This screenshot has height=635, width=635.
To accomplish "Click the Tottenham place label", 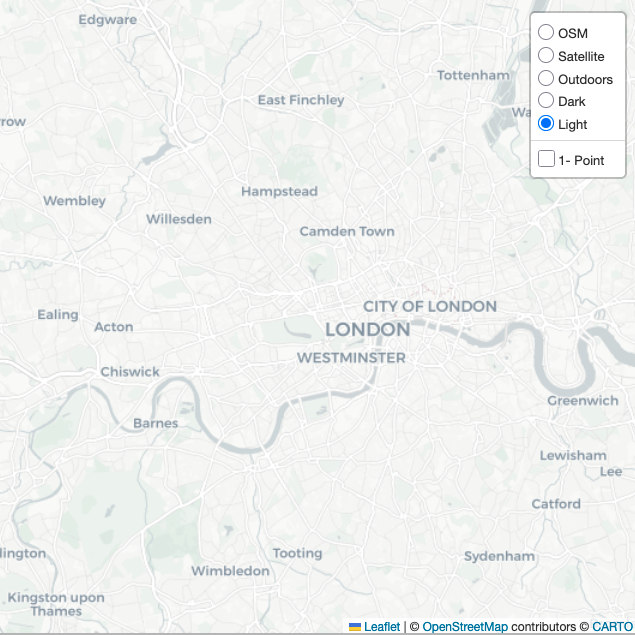I will (x=473, y=75).
